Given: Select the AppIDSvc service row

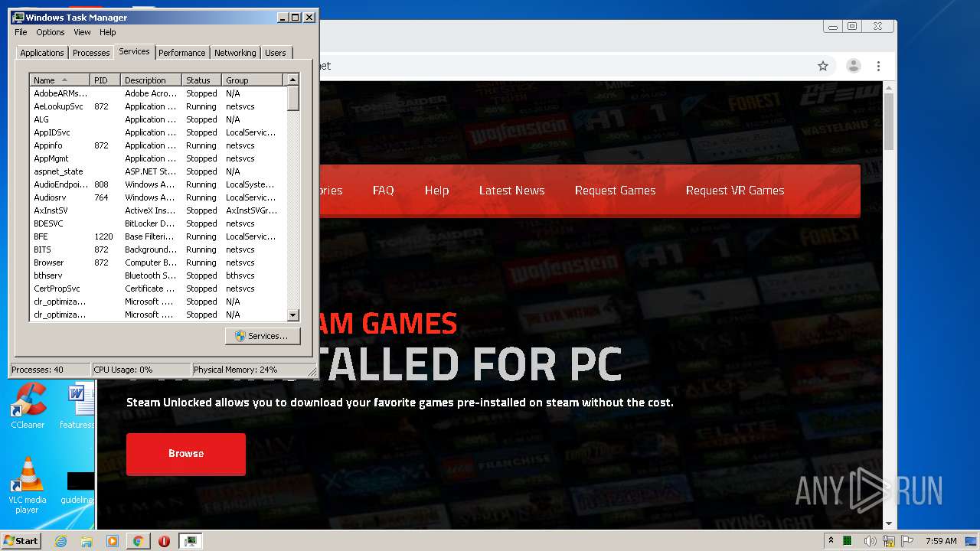Looking at the screenshot, I should [158, 132].
